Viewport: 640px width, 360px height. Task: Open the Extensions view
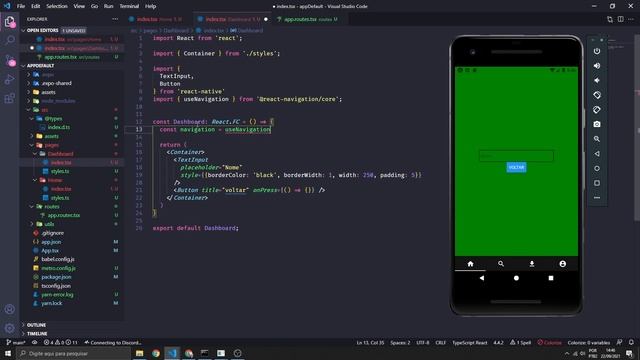[9, 98]
